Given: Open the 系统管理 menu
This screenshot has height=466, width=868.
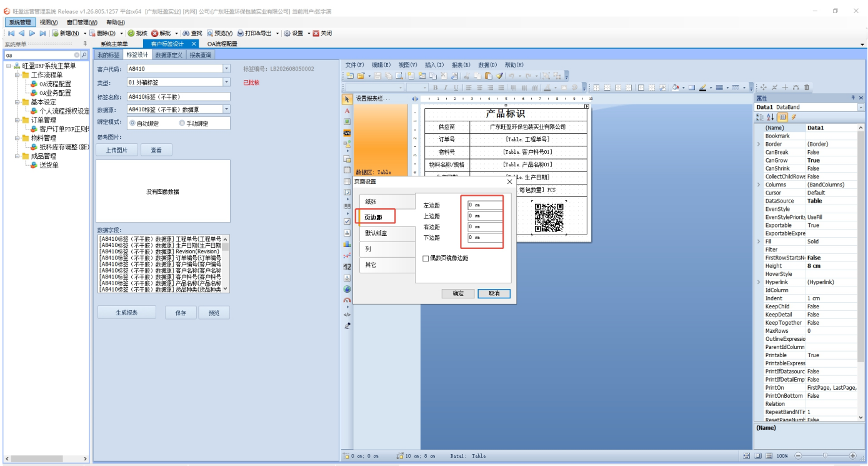Looking at the screenshot, I should pos(20,23).
